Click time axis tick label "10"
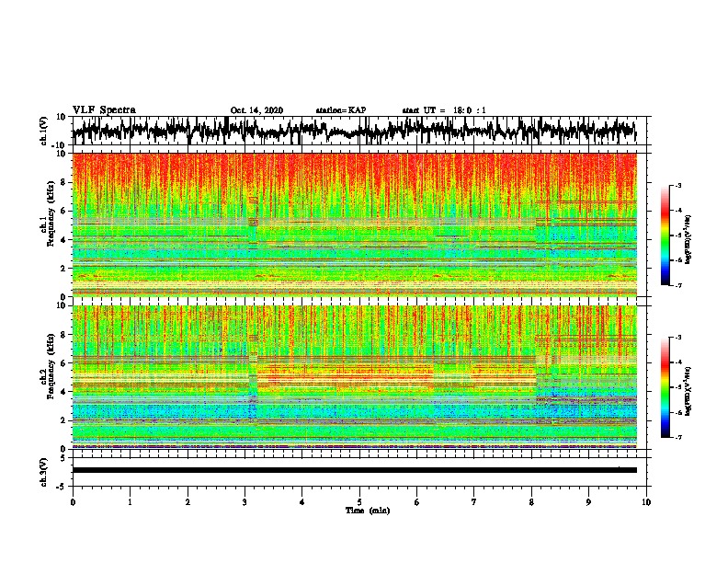Screen dimensions: 728x563 click(646, 502)
